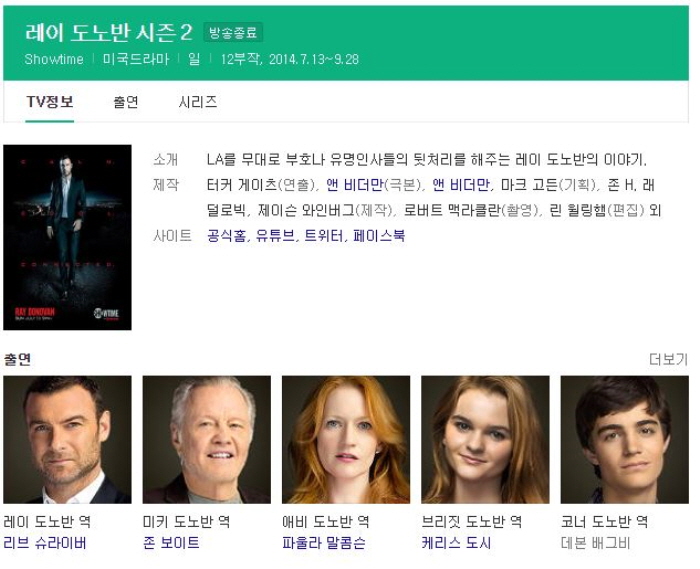Open the 존 보이트 name link
This screenshot has width=700, height=569.
click(x=171, y=543)
